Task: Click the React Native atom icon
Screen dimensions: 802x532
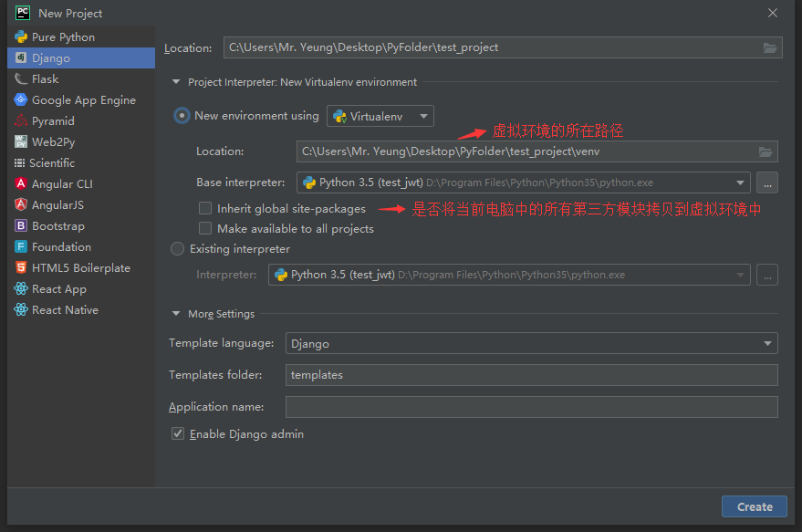Action: pyautogui.click(x=21, y=309)
